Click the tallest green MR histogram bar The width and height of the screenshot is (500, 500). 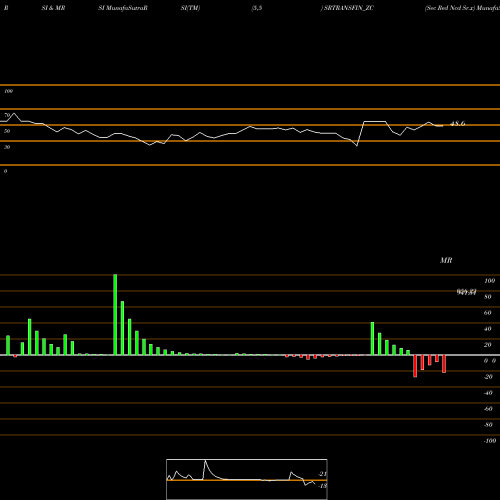click(x=115, y=315)
